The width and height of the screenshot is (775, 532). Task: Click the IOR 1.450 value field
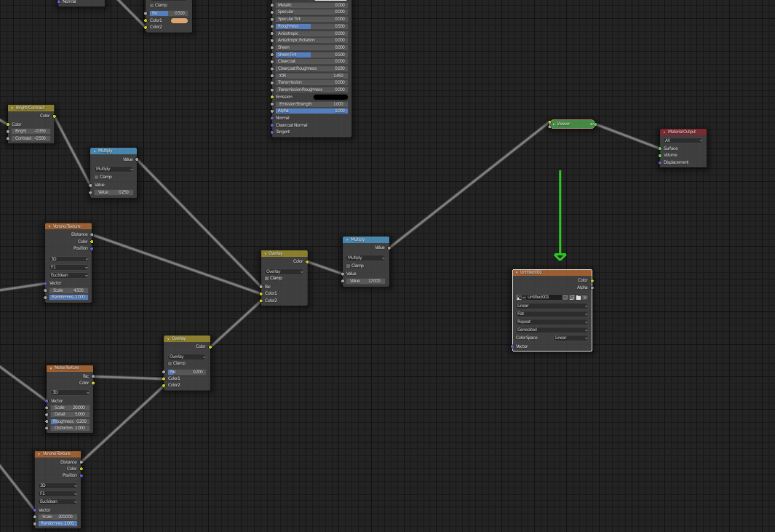311,76
